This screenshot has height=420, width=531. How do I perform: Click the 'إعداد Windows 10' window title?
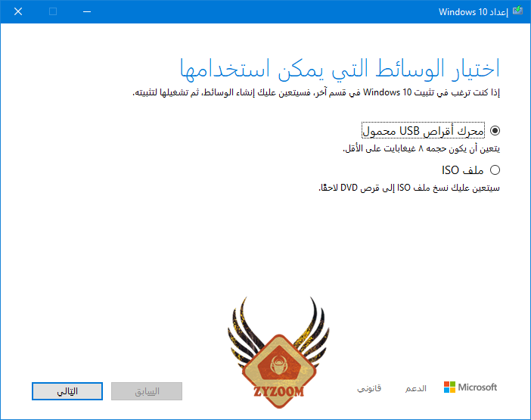(x=474, y=12)
